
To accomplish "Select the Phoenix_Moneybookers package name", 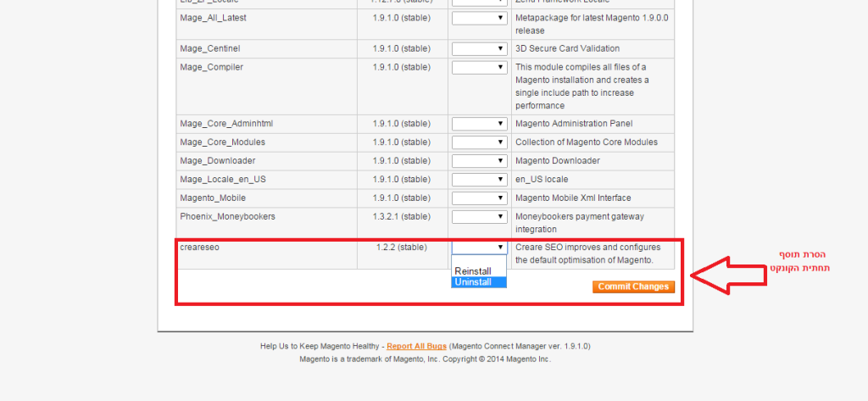I will pos(227,216).
